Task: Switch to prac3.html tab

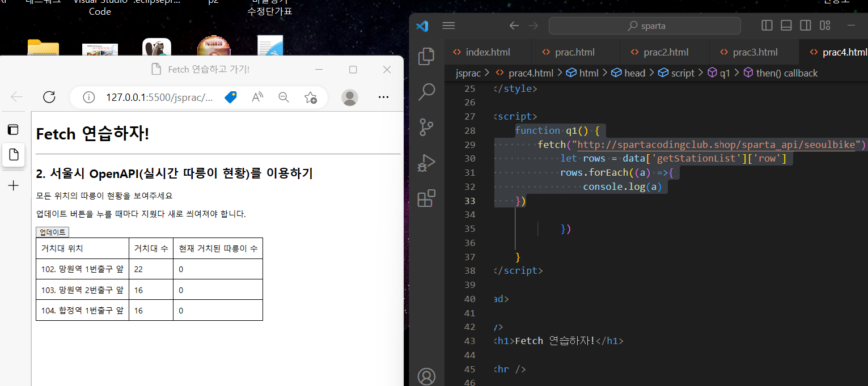Action: pos(755,52)
